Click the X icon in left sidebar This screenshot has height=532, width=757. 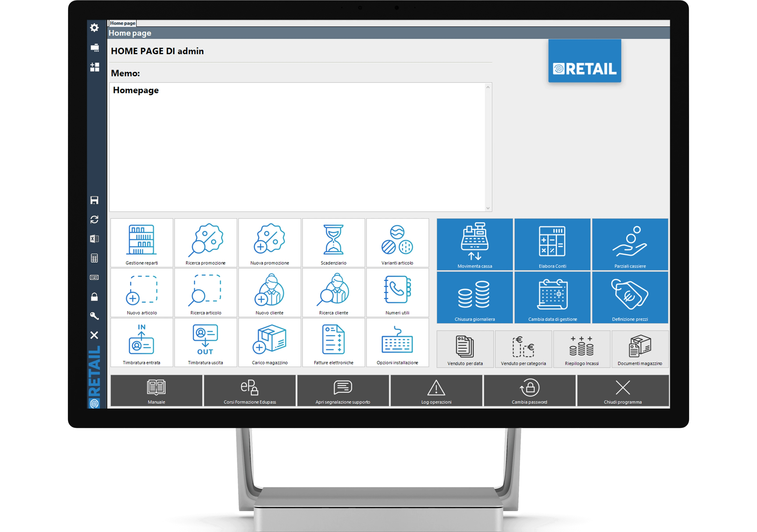[x=94, y=335]
